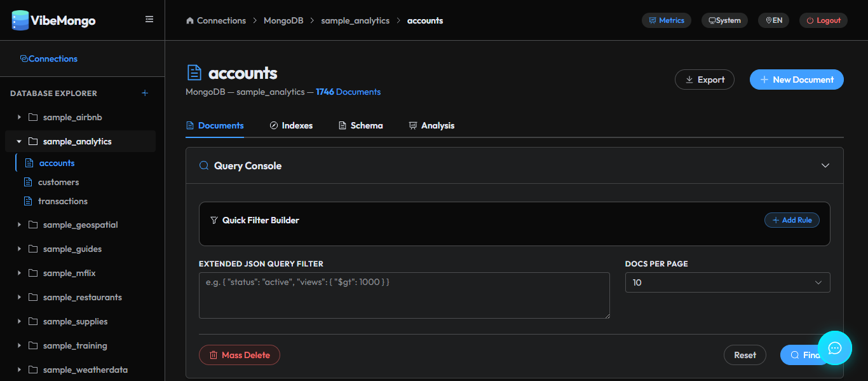The width and height of the screenshot is (868, 381).
Task: Click the sample_guides folder icon
Action: (33, 249)
